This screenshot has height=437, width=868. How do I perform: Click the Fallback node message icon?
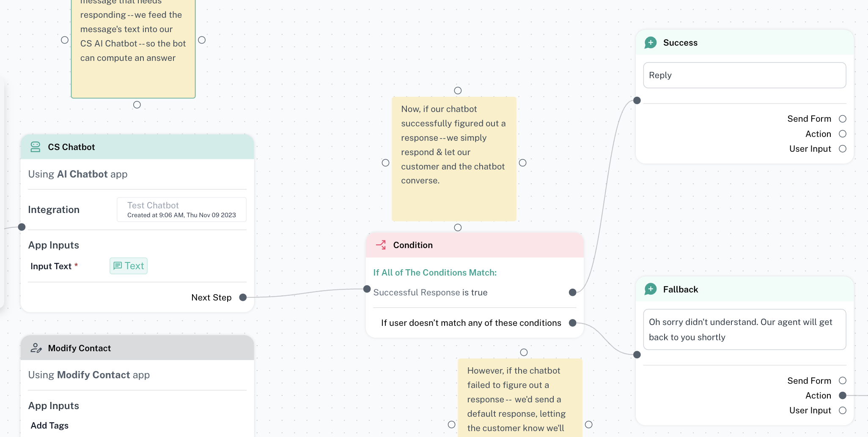(651, 290)
